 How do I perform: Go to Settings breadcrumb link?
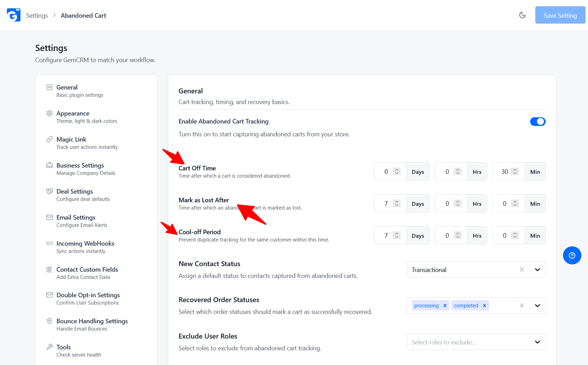37,15
